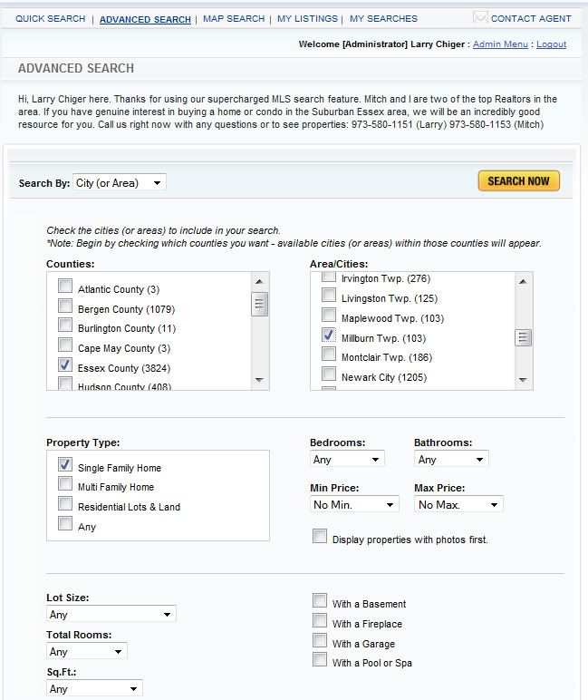The image size is (588, 700).
Task: Uncheck Single Family Home property type
Action: [65, 464]
